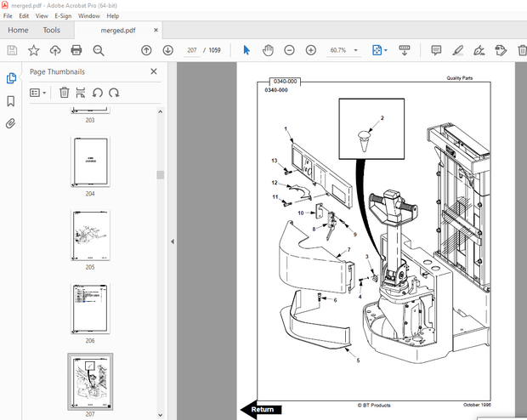The image size is (527, 420).
Task: Click the Save file icon
Action: click(12, 50)
